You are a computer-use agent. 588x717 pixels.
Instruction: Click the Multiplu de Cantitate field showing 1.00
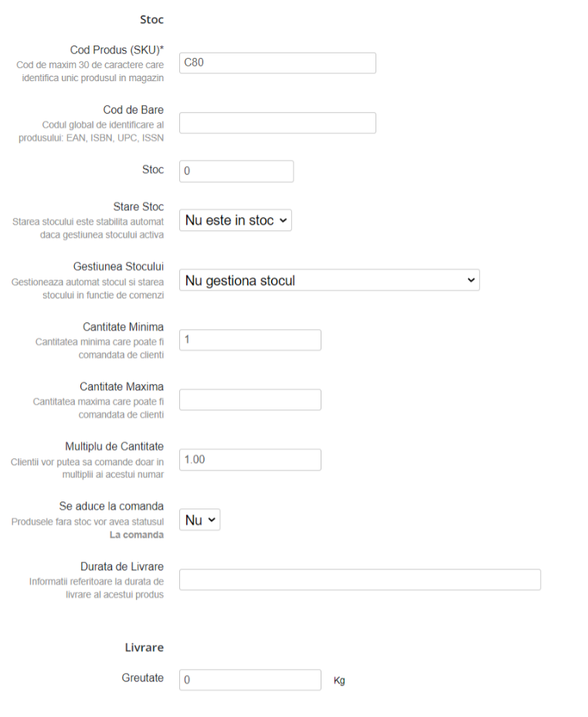(250, 459)
